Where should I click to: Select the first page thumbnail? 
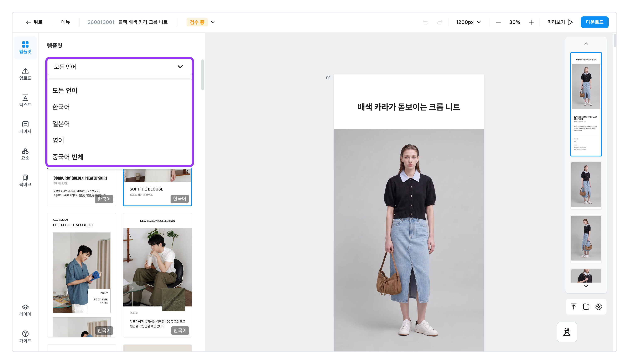586,104
